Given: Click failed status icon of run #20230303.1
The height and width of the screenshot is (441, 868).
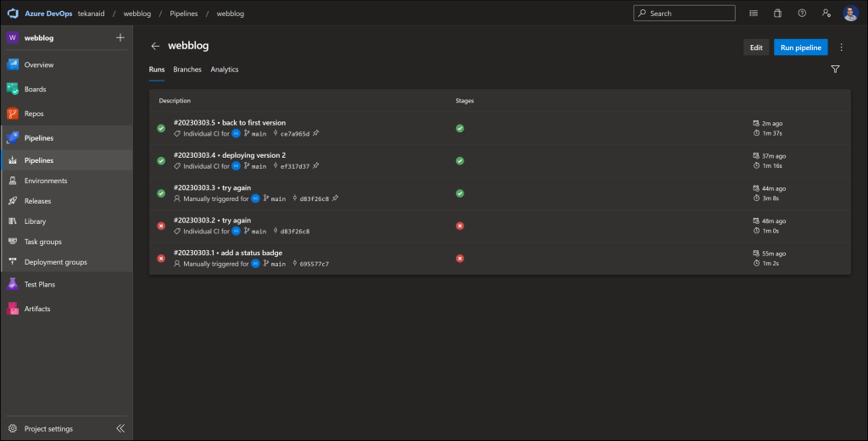Looking at the screenshot, I should tap(161, 259).
